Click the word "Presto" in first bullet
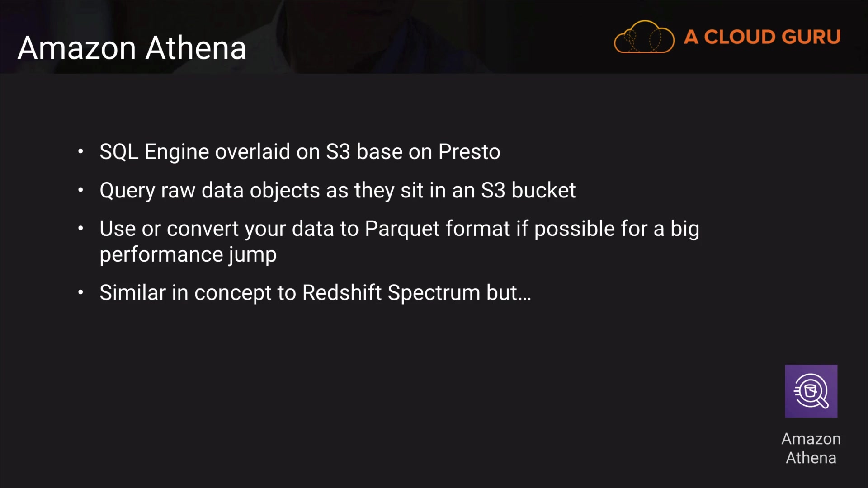The width and height of the screenshot is (868, 488). [x=469, y=152]
